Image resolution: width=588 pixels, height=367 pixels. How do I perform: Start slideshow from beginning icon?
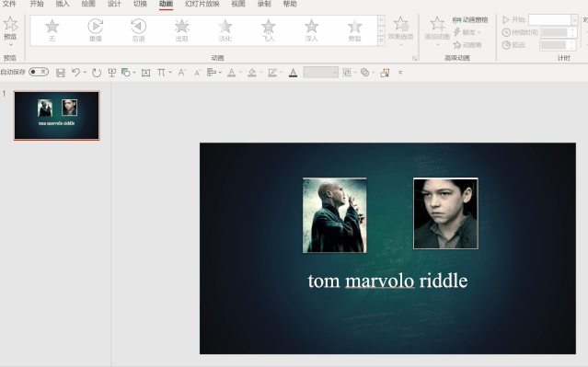pos(111,73)
